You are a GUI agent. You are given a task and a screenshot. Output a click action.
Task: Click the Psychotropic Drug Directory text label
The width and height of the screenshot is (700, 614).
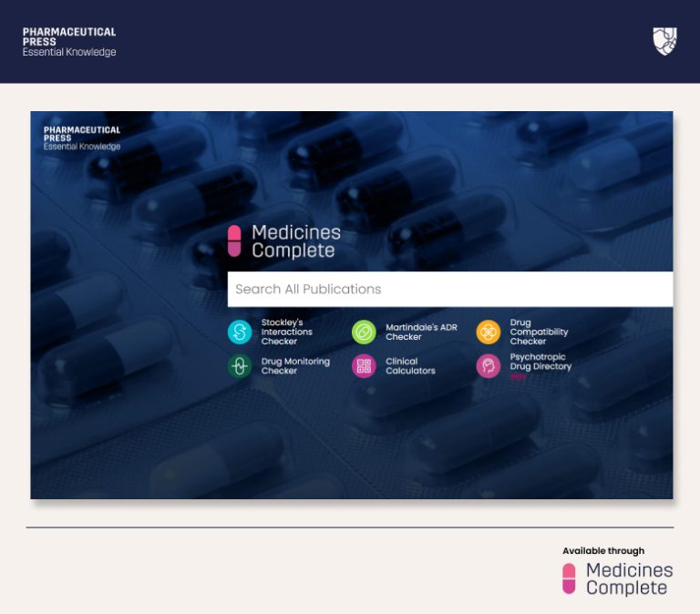coord(540,363)
